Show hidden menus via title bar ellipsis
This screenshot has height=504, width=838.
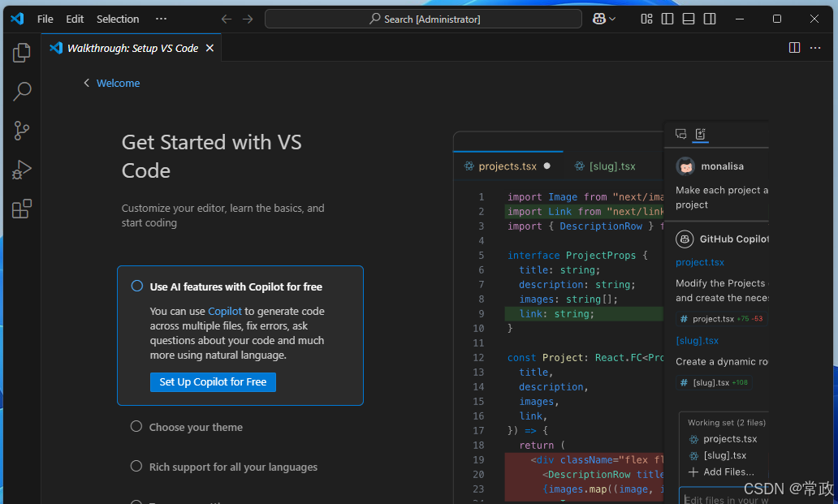(x=161, y=19)
